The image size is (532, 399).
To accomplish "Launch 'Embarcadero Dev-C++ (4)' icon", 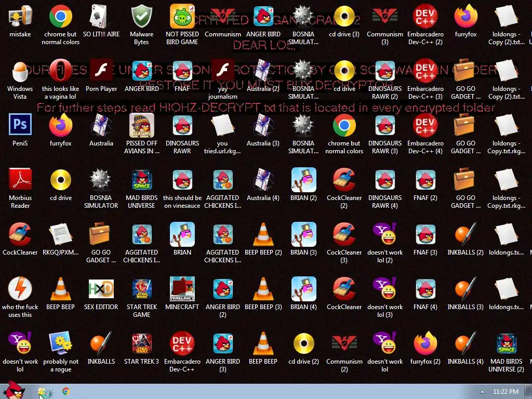I will click(x=425, y=125).
